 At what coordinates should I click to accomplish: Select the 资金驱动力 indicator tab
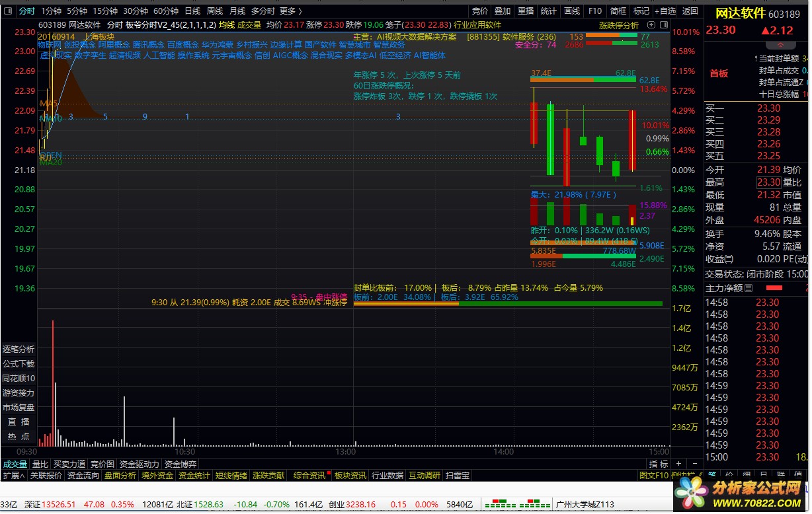[139, 464]
